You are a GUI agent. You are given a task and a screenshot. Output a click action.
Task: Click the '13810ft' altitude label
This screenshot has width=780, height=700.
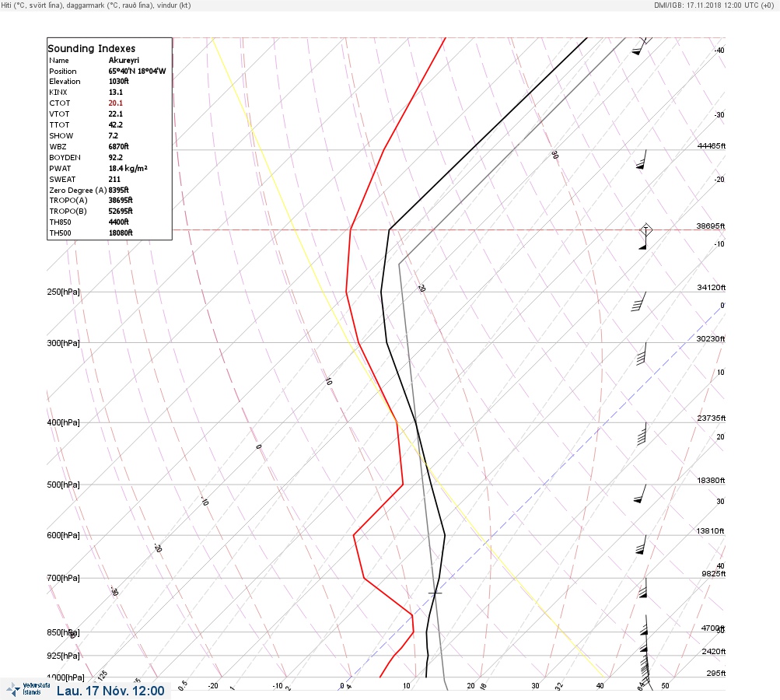[710, 531]
